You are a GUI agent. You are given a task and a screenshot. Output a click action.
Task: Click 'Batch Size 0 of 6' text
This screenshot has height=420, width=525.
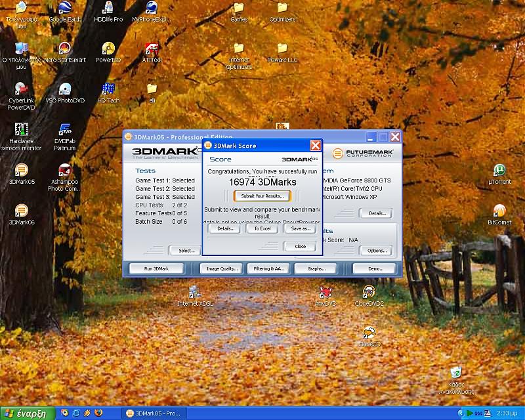pyautogui.click(x=161, y=221)
